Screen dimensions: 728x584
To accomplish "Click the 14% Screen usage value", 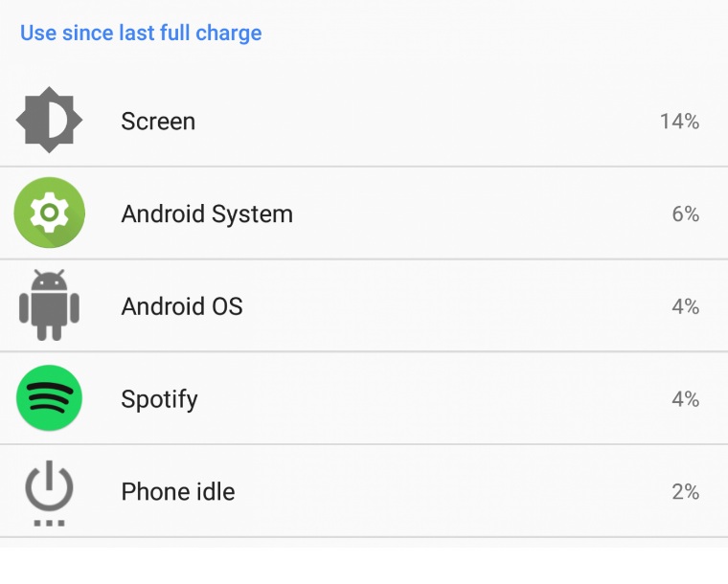I will click(679, 122).
